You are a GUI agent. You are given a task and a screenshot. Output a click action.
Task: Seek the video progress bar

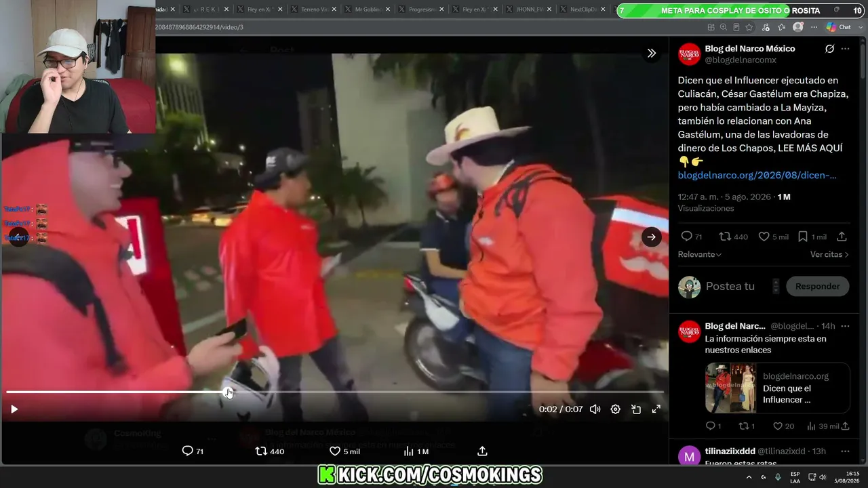click(335, 392)
